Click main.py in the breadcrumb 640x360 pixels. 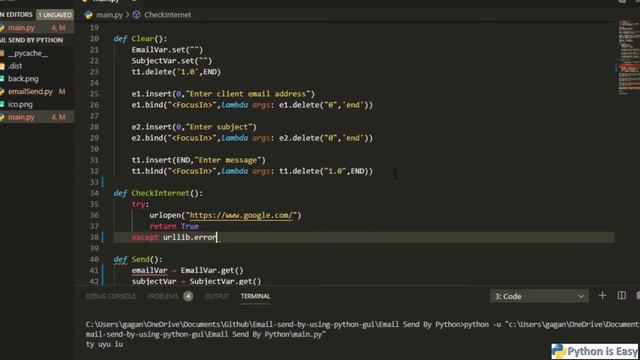109,15
